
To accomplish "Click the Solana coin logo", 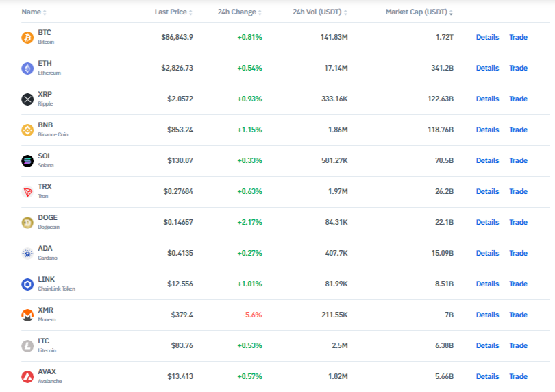I will coord(27,161).
